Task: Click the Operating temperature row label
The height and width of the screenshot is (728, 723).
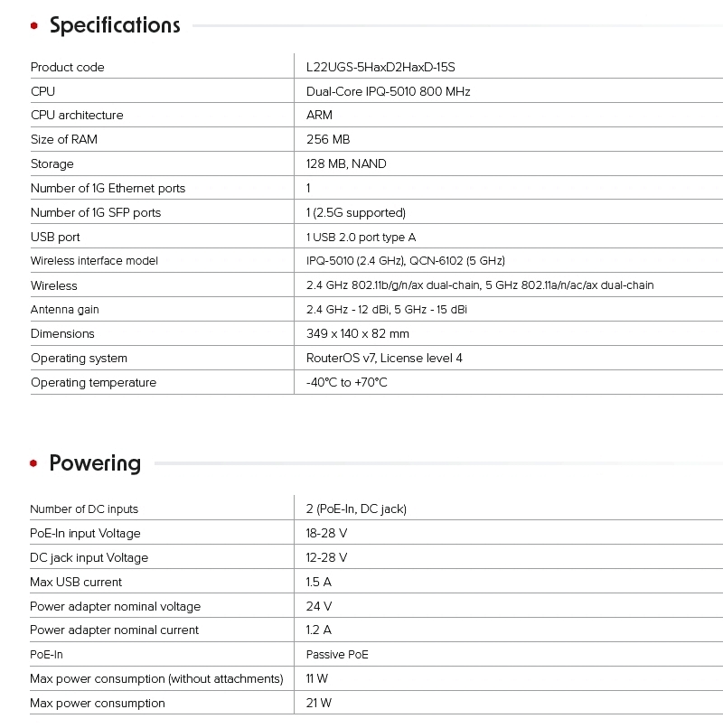Action: [x=93, y=383]
